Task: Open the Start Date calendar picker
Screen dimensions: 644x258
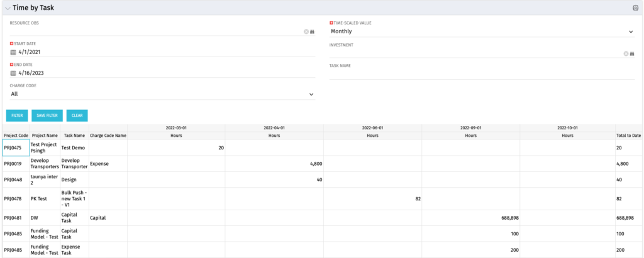Action: click(x=13, y=52)
